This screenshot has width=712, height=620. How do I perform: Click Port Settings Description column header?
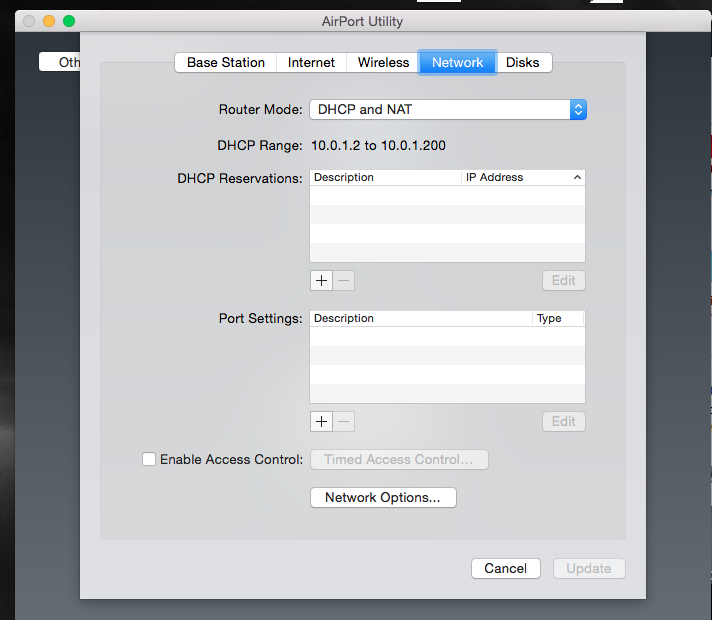click(421, 318)
